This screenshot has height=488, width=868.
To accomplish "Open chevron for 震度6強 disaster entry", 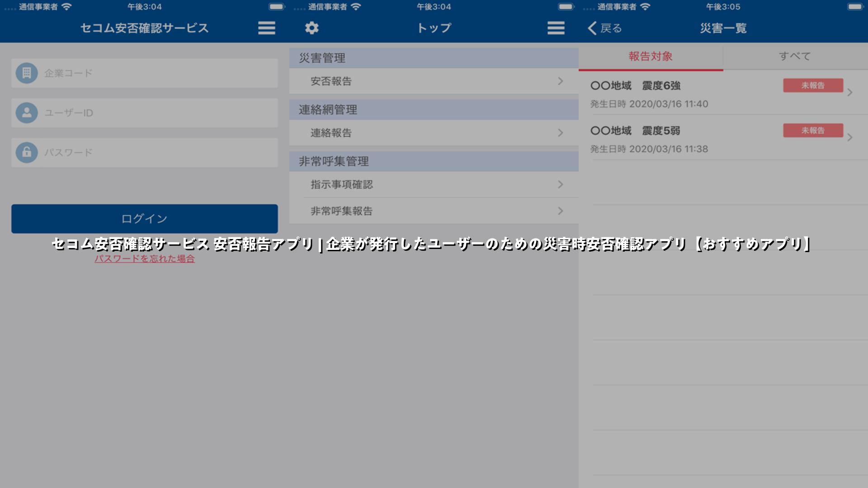I will pos(850,92).
